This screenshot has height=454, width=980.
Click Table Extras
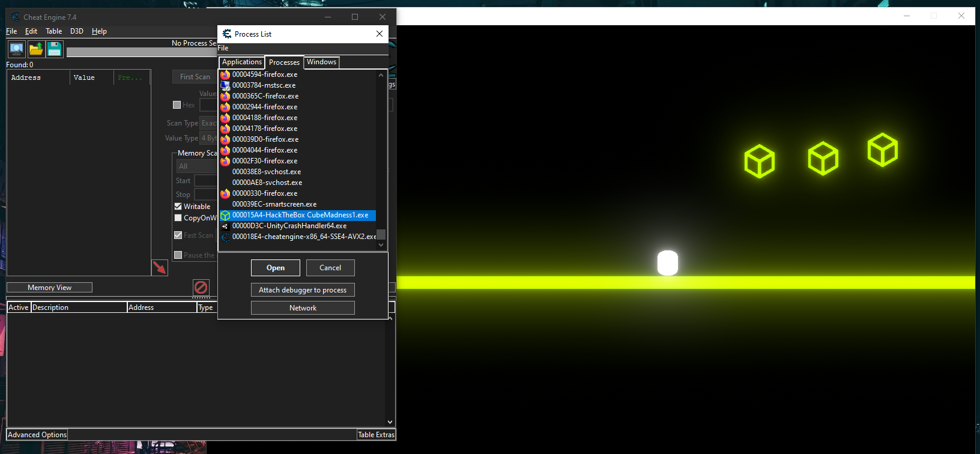[376, 435]
